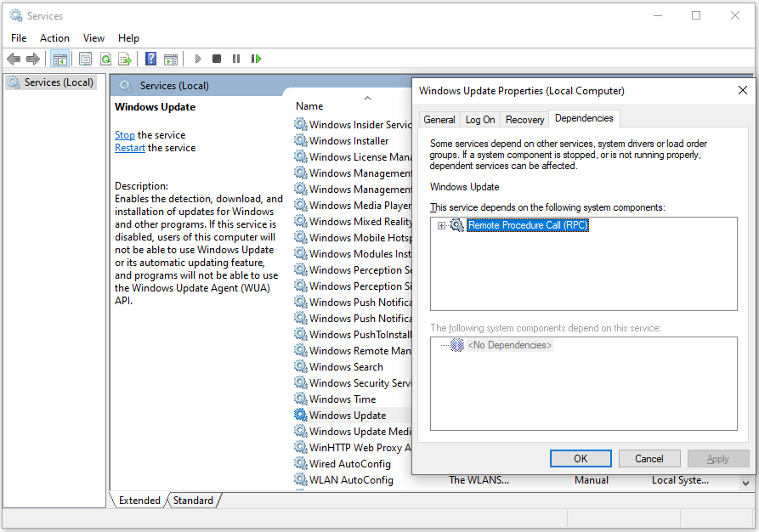Image resolution: width=759 pixels, height=532 pixels.
Task: Start the service with the toolbar play icon
Action: coord(197,59)
